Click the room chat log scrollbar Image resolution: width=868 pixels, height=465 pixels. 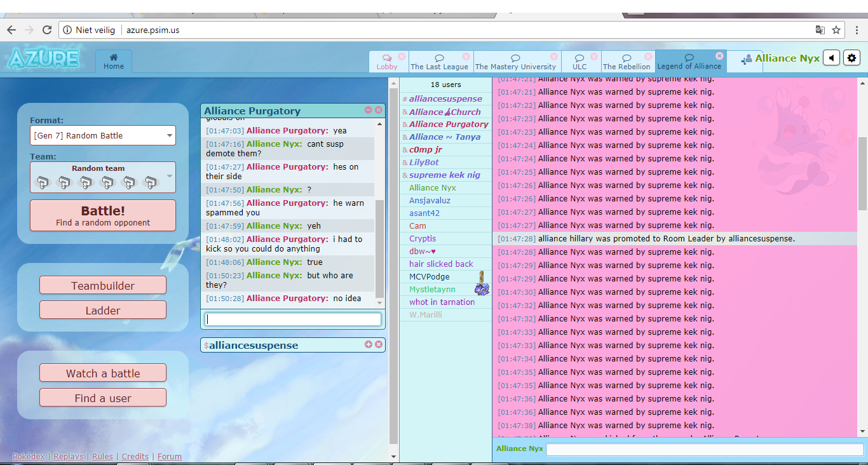862,255
